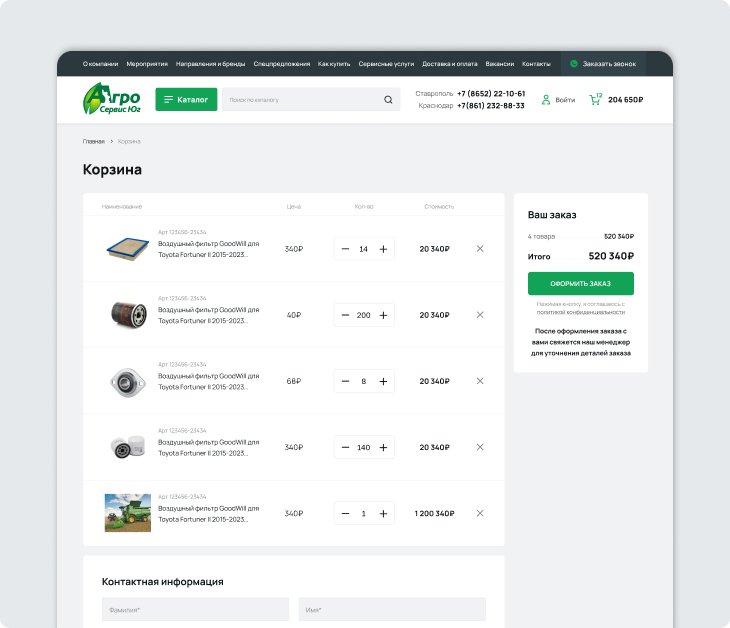Open Доставка и оплата menu item

(450, 64)
